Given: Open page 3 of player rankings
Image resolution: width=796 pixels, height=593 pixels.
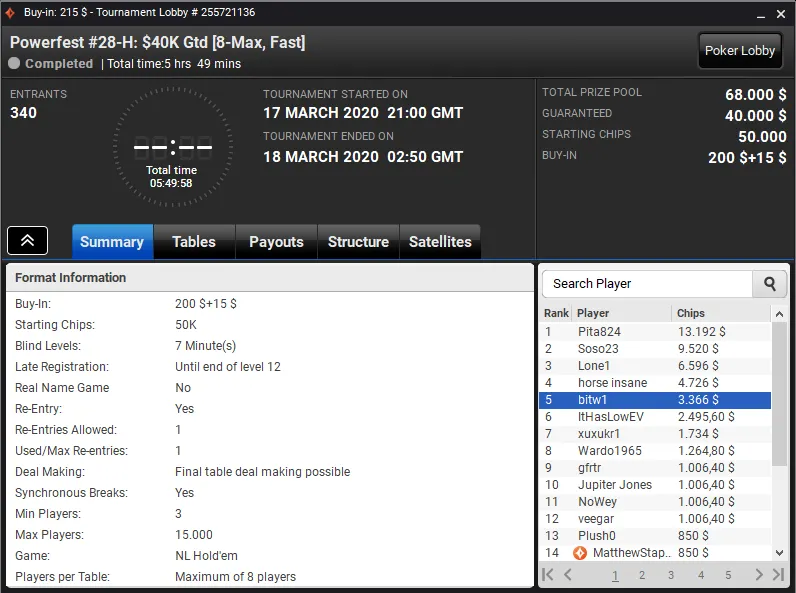Looking at the screenshot, I should (671, 575).
